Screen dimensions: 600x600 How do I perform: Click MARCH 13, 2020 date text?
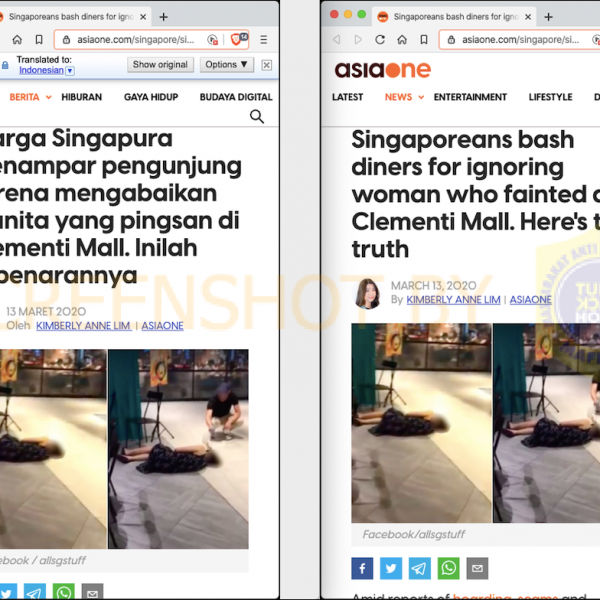pos(434,286)
